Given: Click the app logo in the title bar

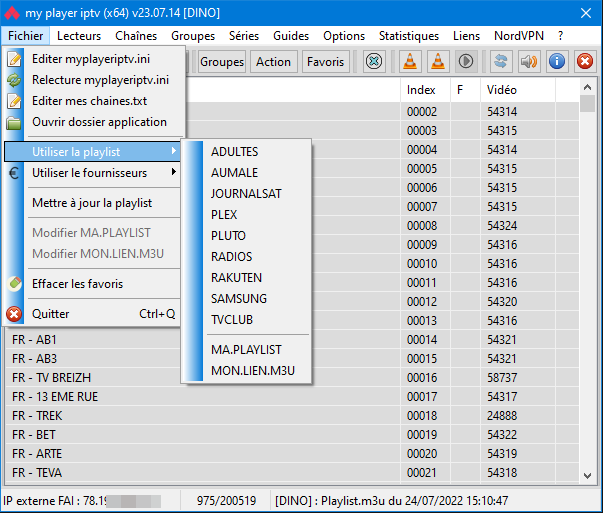Looking at the screenshot, I should (x=12, y=13).
